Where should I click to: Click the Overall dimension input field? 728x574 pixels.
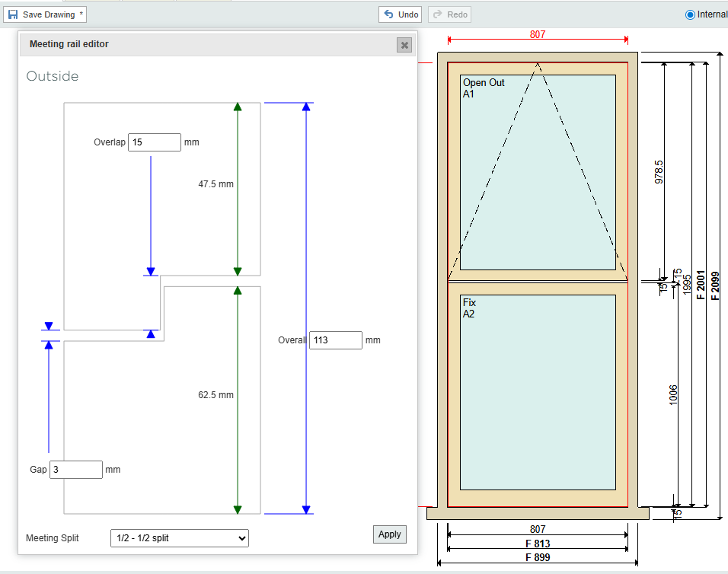tap(335, 340)
